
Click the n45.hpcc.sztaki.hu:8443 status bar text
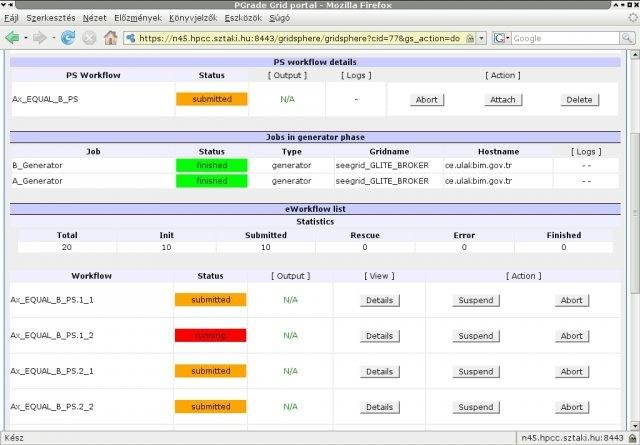click(x=572, y=438)
